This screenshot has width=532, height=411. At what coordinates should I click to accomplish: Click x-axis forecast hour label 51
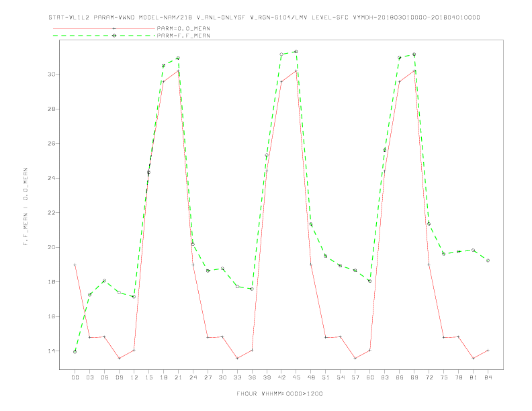click(x=326, y=377)
